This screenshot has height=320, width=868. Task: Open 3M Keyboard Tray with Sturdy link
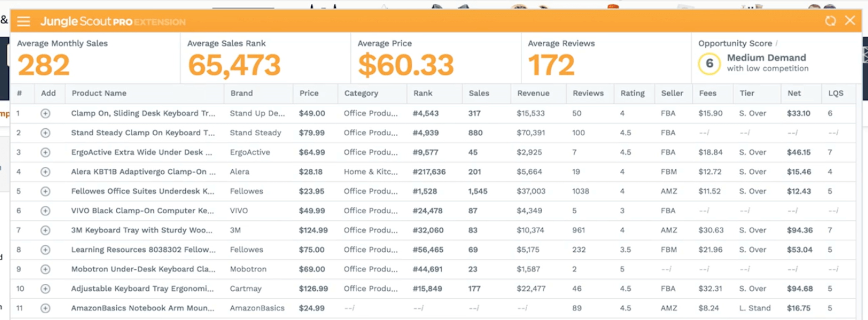[142, 230]
